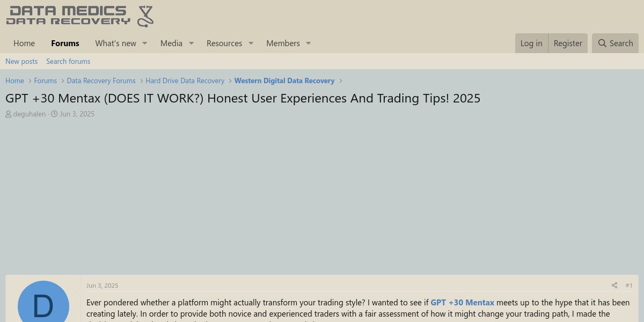The width and height of the screenshot is (644, 322).
Task: Open Western Digital Data Recovery breadcrumb
Action: pyautogui.click(x=284, y=80)
